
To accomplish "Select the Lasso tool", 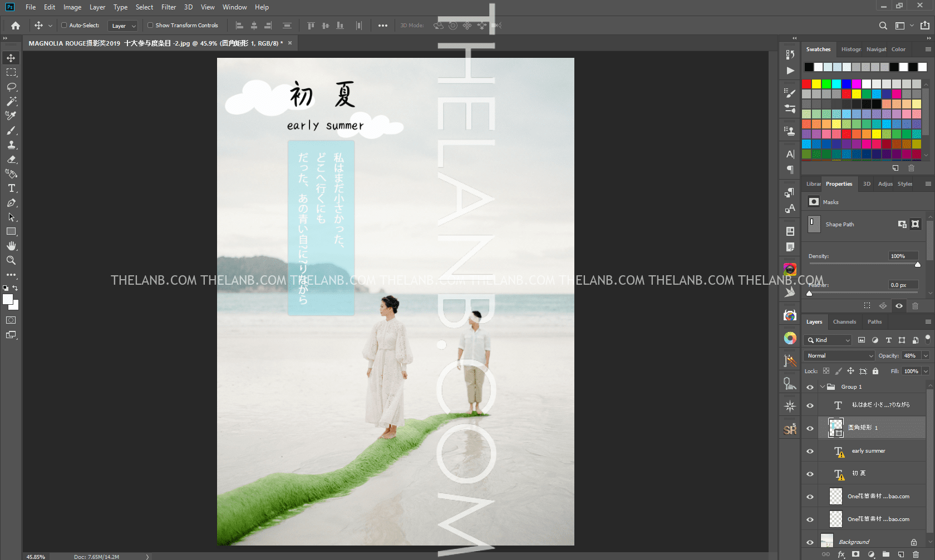I will tap(11, 87).
